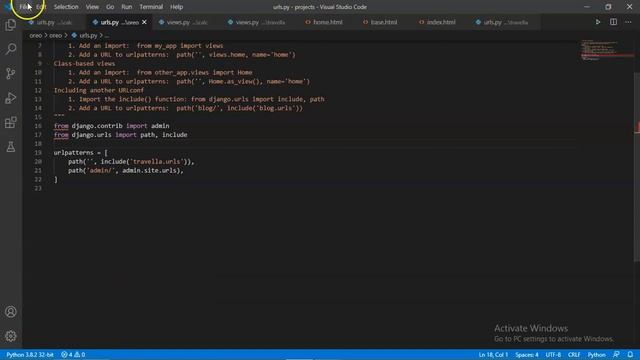Click the comment "from my_app import views"

click(180, 46)
